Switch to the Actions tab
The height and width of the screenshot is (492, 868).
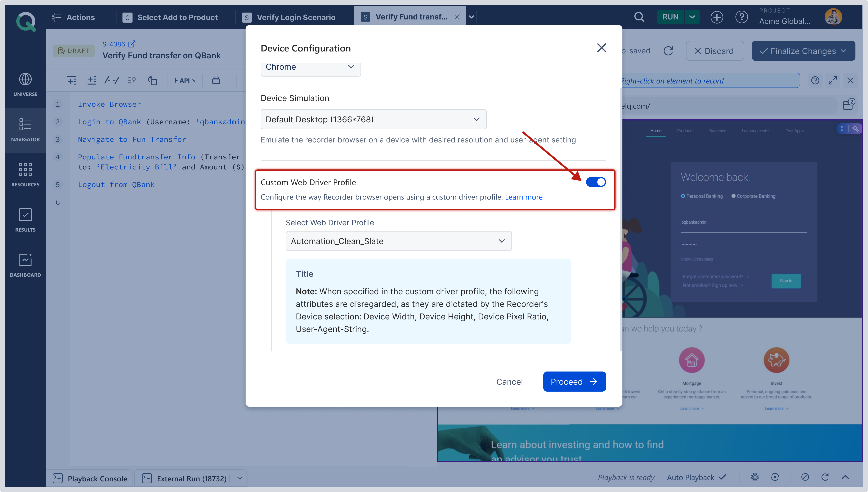pyautogui.click(x=73, y=17)
